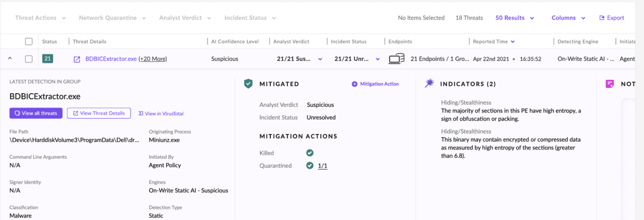Click the View Threat Details button
This screenshot has height=220, width=644.
[99, 113]
